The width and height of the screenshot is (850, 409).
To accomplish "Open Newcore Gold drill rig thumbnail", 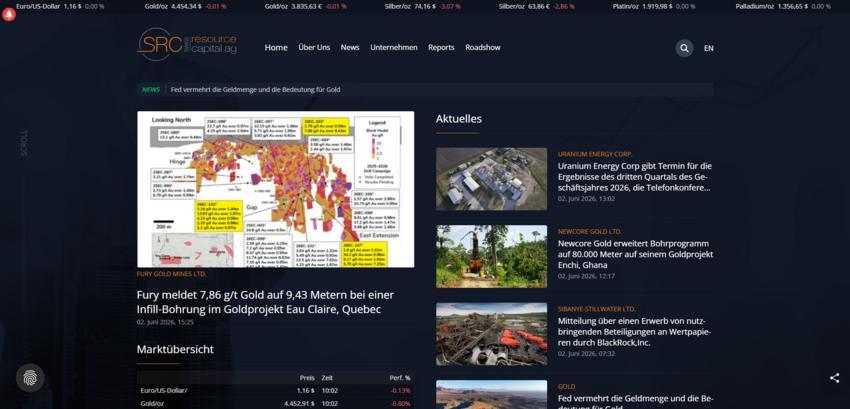I will click(491, 256).
